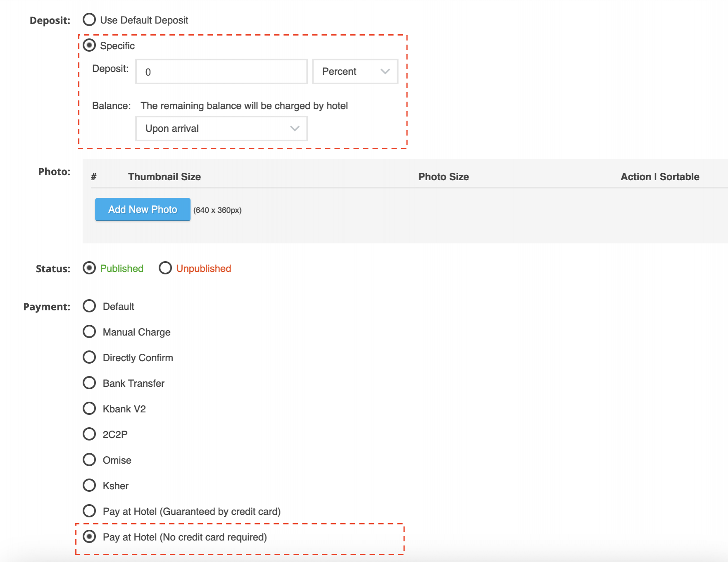Screen dimensions: 728x562
Task: Choose Default payment option
Action: [x=89, y=306]
